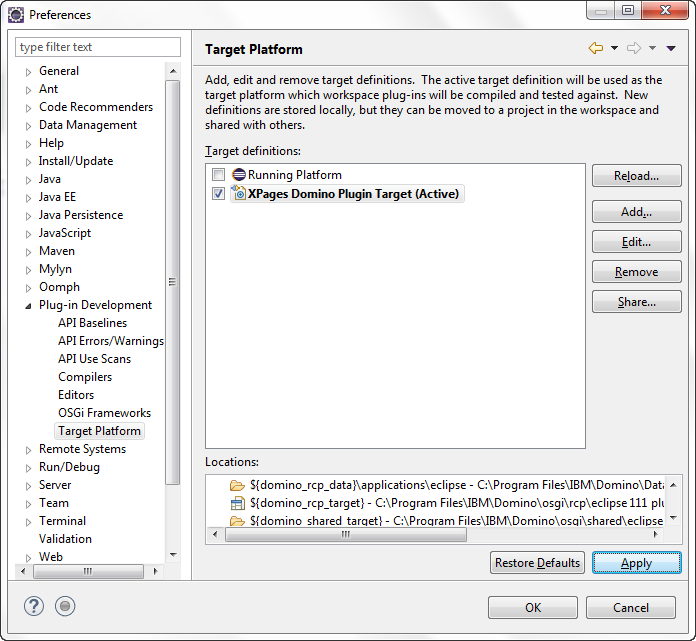The height and width of the screenshot is (641, 696).
Task: Click the type filter text field
Action: (98, 47)
